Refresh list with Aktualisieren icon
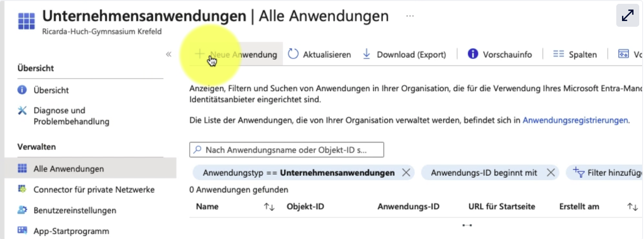The height and width of the screenshot is (239, 644). (293, 54)
